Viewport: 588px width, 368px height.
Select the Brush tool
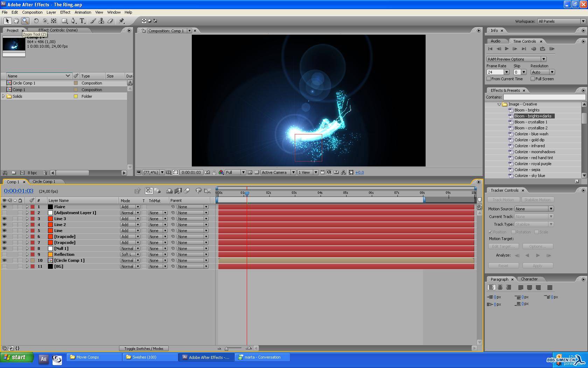tap(93, 21)
